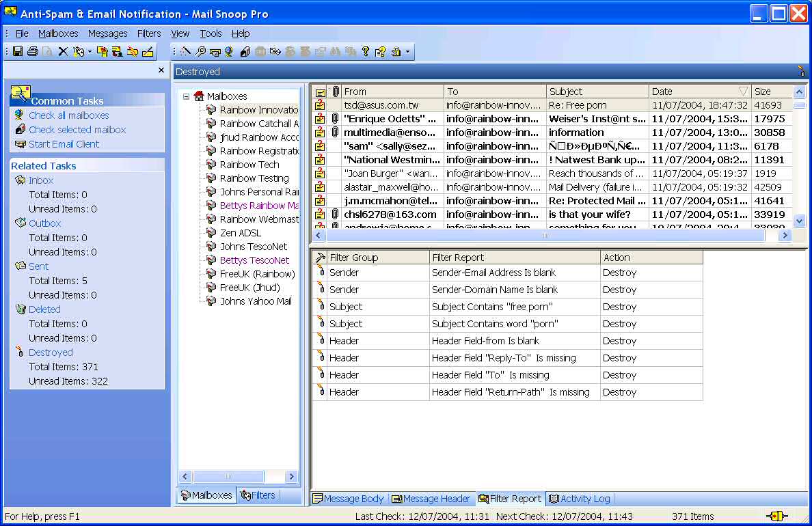The width and height of the screenshot is (812, 526).
Task: Click the Check selected mailbox link
Action: (x=77, y=130)
